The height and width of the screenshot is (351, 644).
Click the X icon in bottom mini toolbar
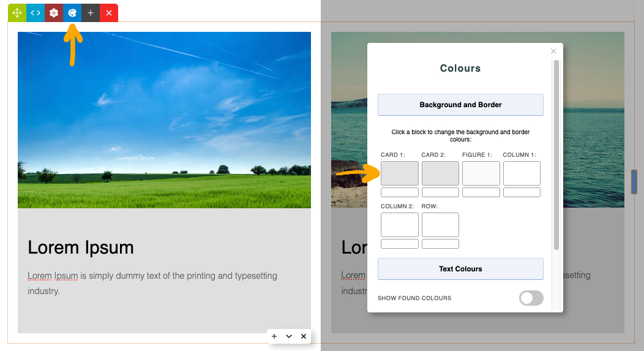[303, 336]
